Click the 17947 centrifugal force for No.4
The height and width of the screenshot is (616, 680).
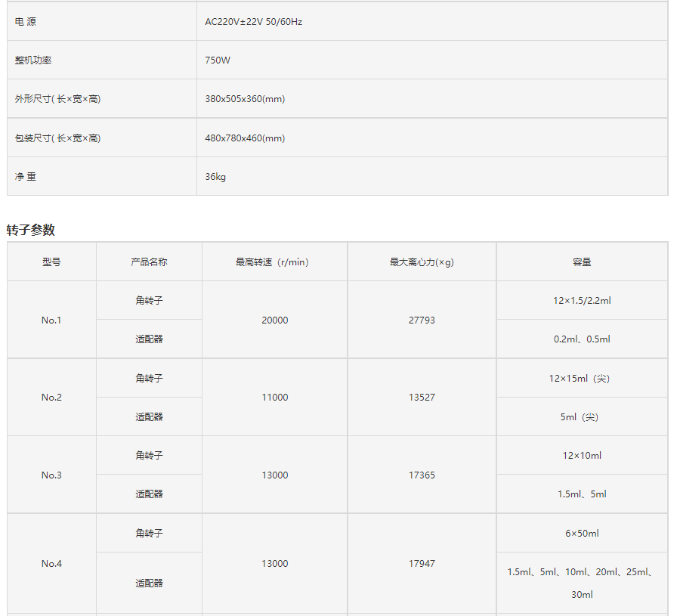click(x=422, y=564)
